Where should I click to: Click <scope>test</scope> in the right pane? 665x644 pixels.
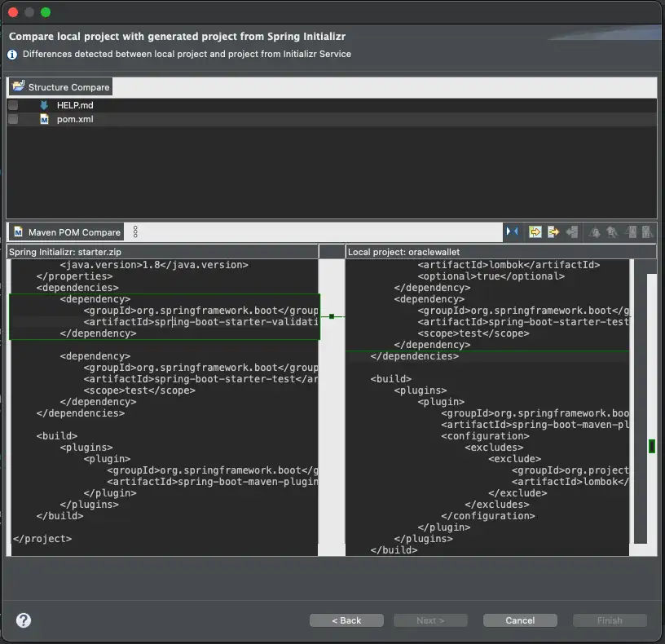(x=473, y=333)
